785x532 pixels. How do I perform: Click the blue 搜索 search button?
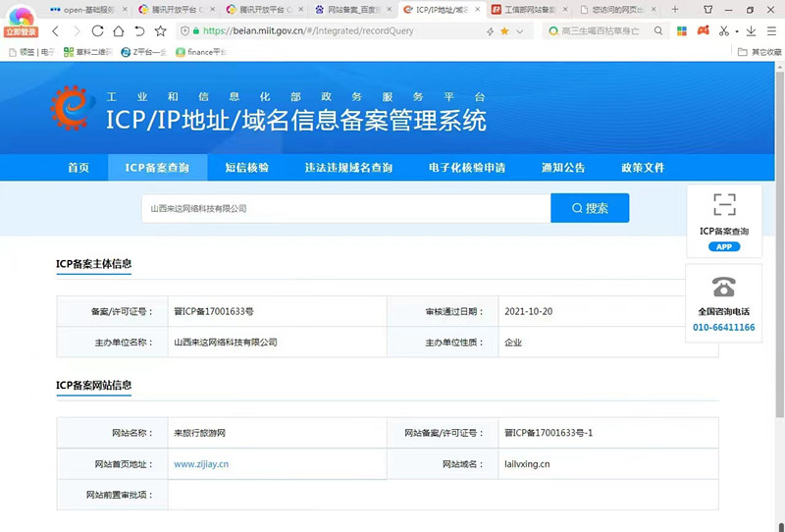(x=590, y=208)
